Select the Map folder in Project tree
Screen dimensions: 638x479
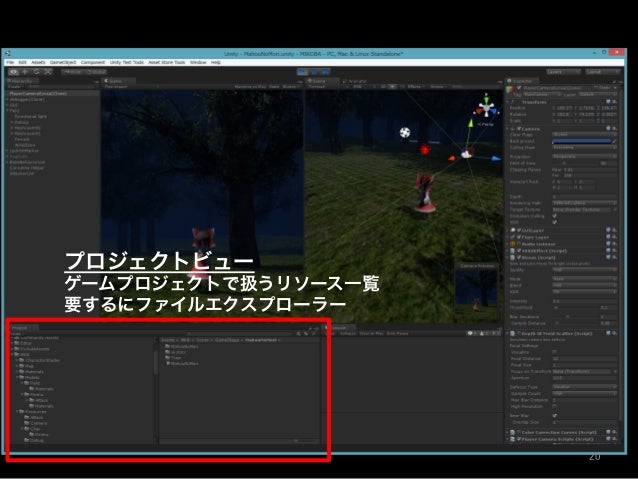coord(27,366)
